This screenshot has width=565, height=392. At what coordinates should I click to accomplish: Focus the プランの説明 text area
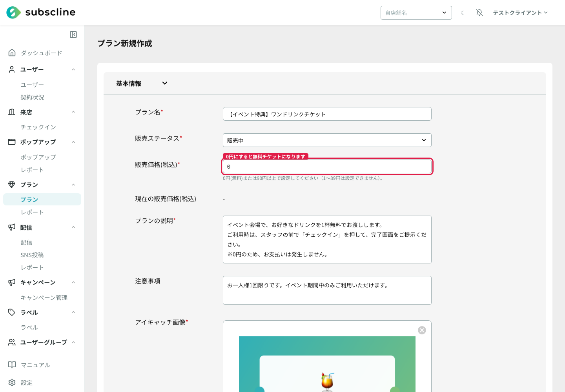[x=327, y=240]
